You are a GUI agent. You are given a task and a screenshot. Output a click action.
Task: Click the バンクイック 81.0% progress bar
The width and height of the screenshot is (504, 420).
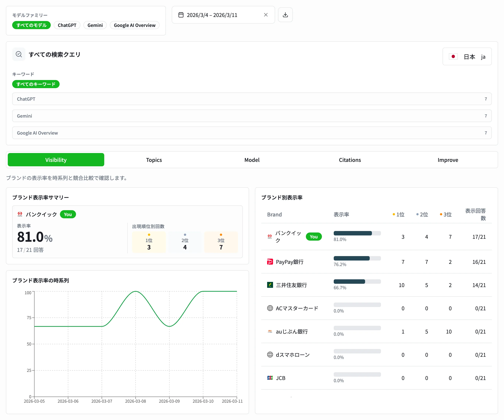[357, 233]
